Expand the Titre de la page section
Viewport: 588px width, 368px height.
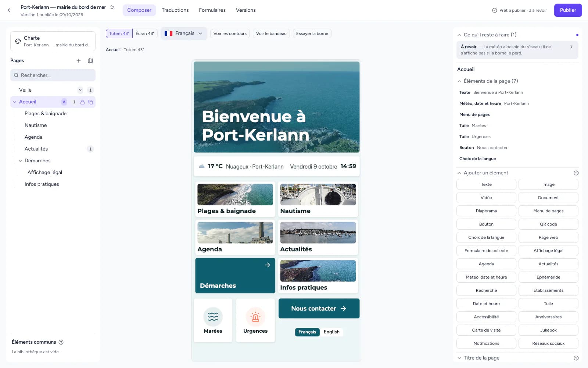tap(459, 358)
